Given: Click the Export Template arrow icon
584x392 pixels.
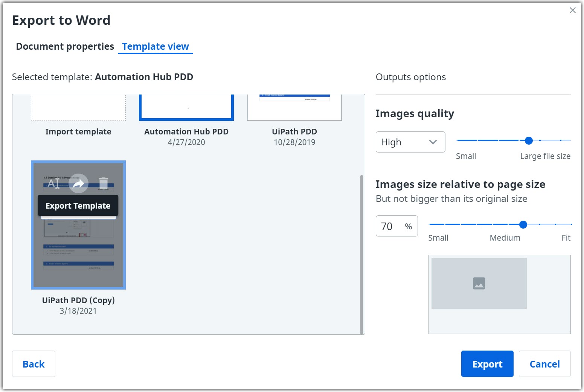Looking at the screenshot, I should pyautogui.click(x=78, y=183).
